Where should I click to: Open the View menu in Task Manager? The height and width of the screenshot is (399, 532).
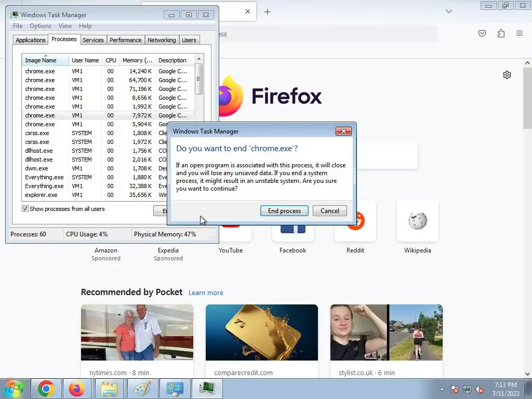[65, 26]
